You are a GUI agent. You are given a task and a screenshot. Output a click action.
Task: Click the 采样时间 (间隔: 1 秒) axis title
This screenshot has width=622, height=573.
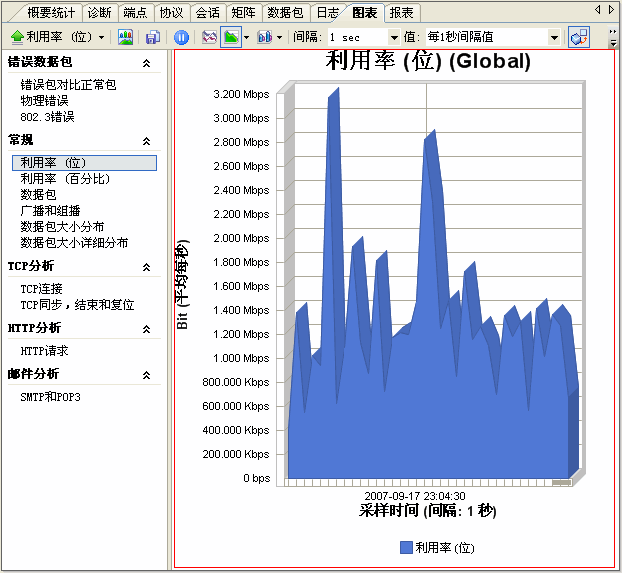(428, 511)
